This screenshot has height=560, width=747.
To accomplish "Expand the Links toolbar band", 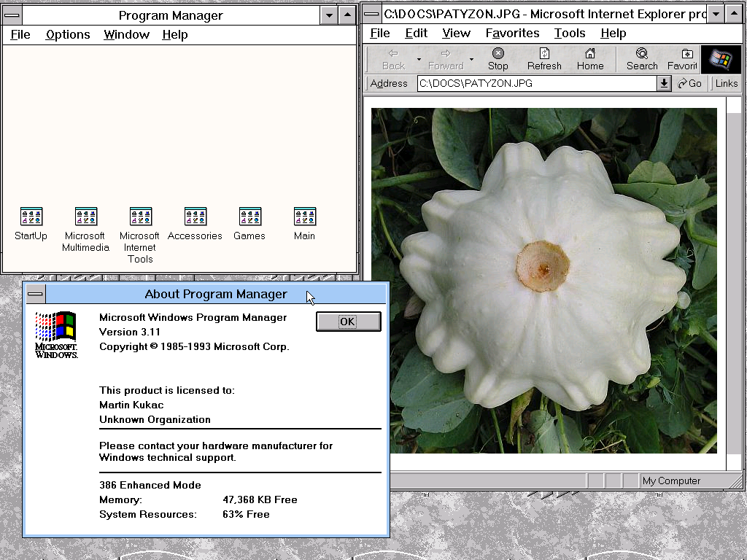I will tap(726, 84).
